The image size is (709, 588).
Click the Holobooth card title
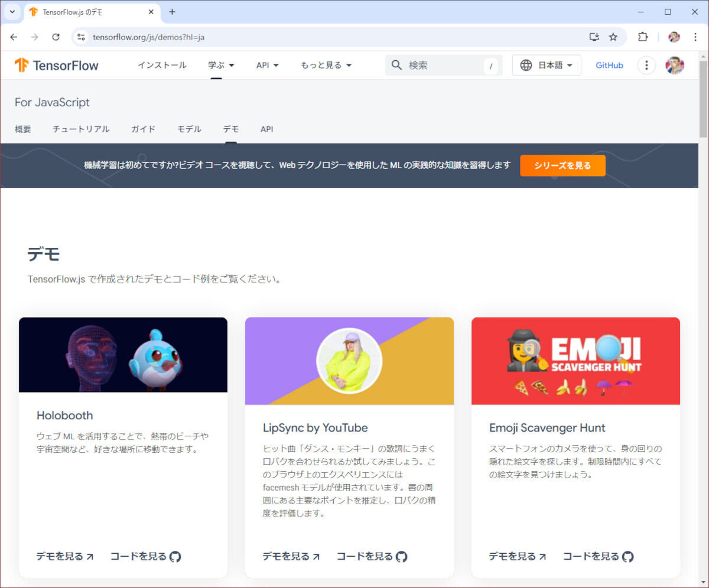click(65, 415)
